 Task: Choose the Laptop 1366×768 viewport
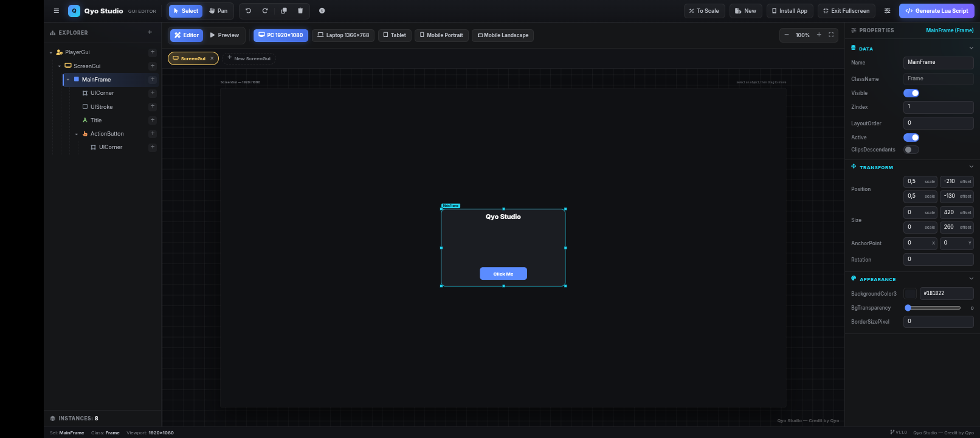pos(343,35)
